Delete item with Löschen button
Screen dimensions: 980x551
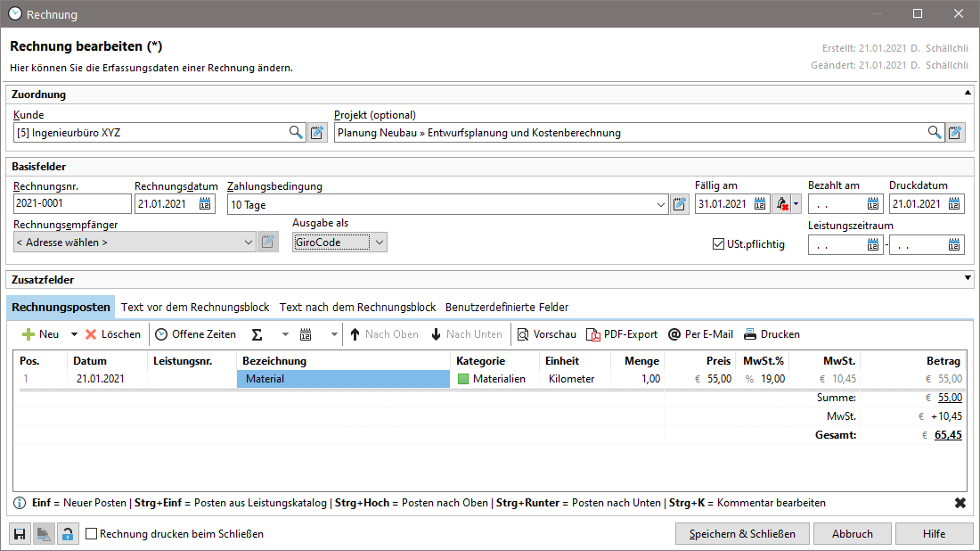tap(112, 334)
